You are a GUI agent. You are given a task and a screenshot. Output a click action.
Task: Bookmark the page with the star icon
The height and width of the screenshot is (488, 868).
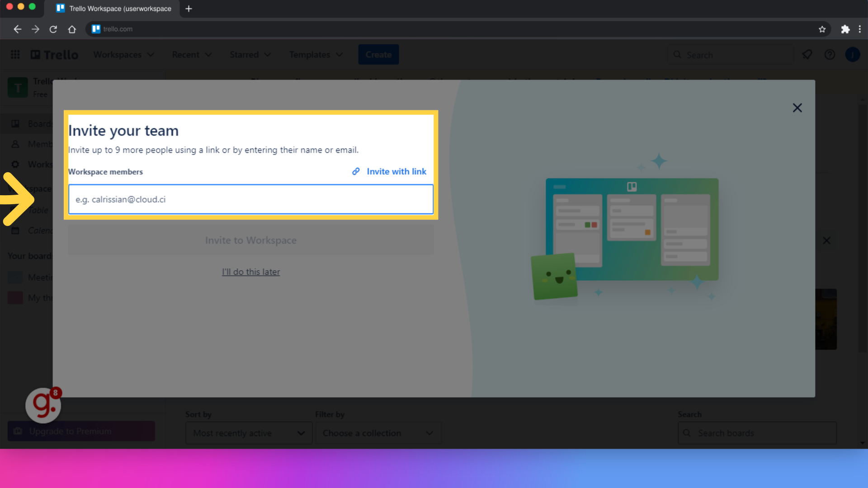pos(822,29)
